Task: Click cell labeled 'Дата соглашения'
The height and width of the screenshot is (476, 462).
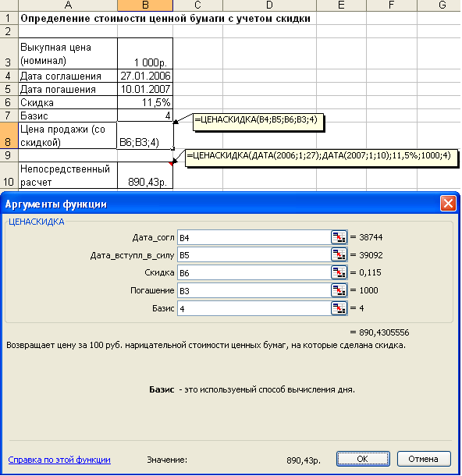Action: 68,76
